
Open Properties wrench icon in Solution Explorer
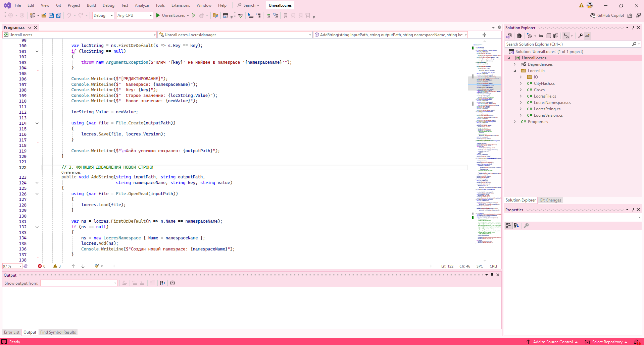pos(580,36)
